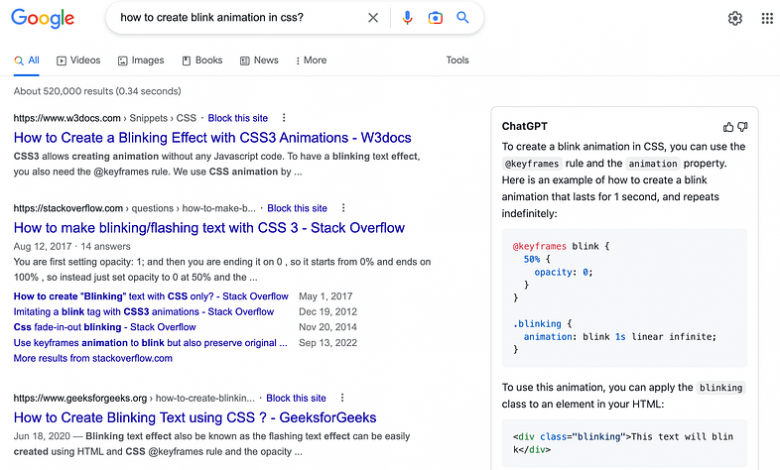Click the Google logo
This screenshot has height=470, width=780.
point(43,18)
